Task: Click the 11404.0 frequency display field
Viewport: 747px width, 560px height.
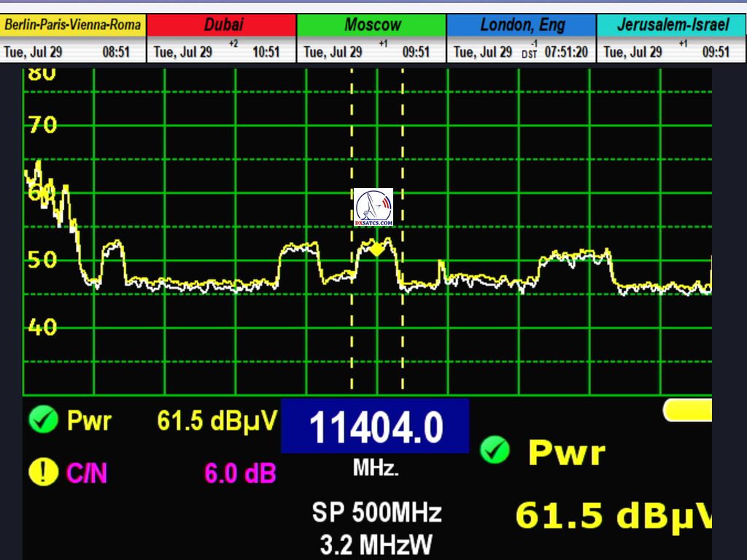Action: pyautogui.click(x=375, y=427)
